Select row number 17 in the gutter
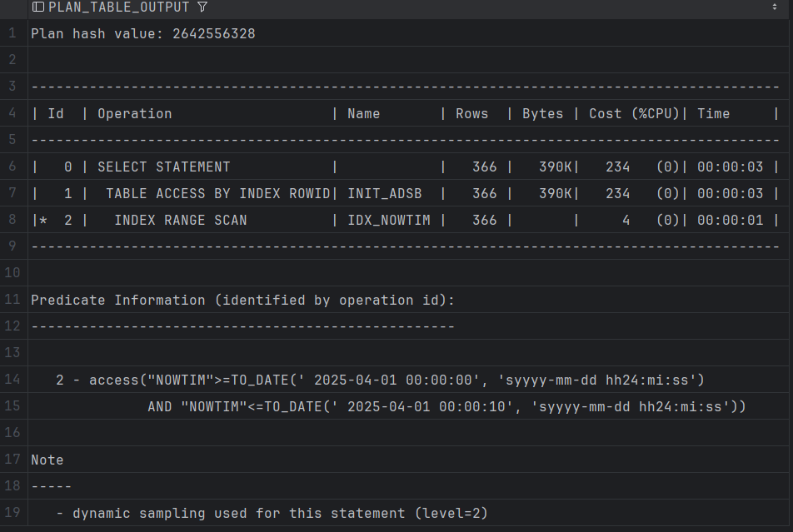 (x=12, y=460)
